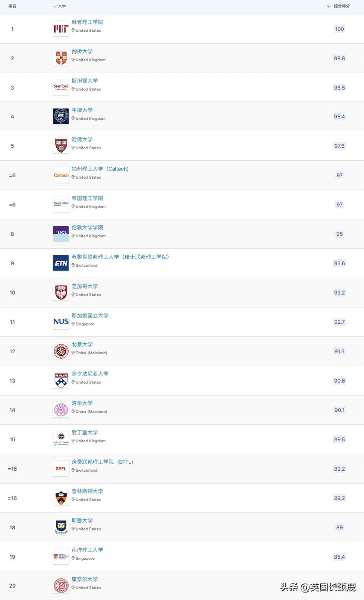The image size is (364, 600).
Task: Click the ETH Zurich logo icon
Action: point(61,263)
